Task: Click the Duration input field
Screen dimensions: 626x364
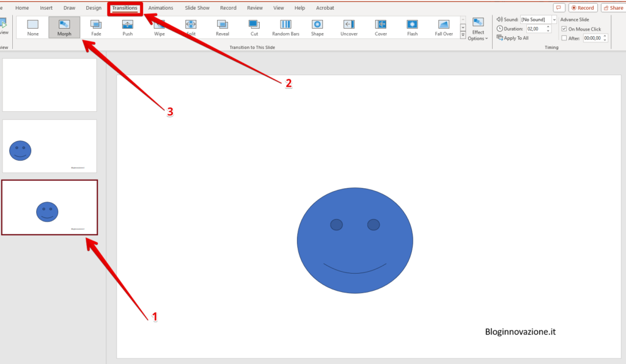Action: coord(535,29)
